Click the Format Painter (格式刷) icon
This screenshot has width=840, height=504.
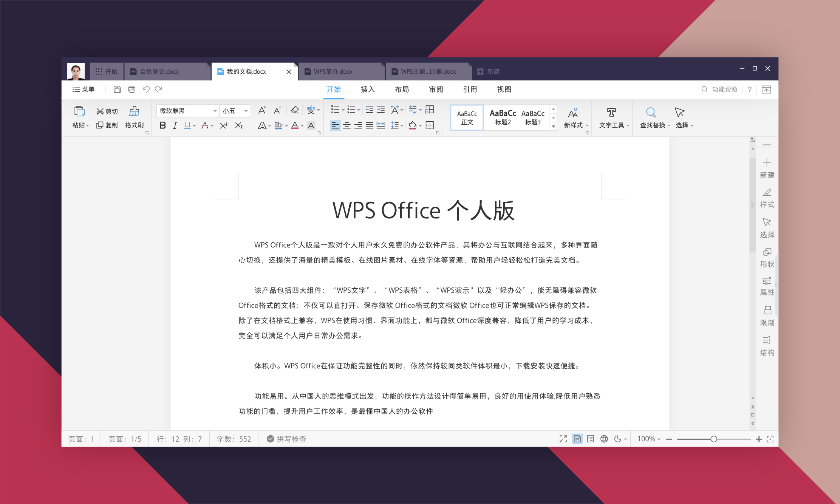point(134,111)
